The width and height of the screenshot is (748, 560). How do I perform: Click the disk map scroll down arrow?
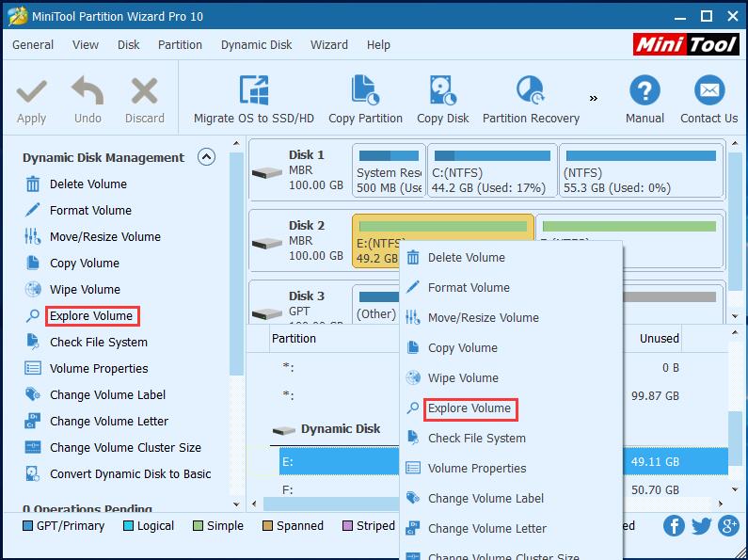735,316
